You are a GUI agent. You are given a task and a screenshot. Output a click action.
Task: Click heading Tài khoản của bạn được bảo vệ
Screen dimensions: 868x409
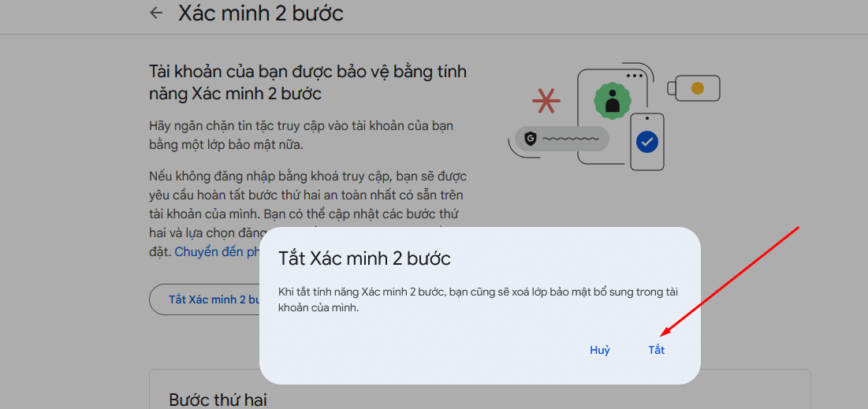point(307,82)
